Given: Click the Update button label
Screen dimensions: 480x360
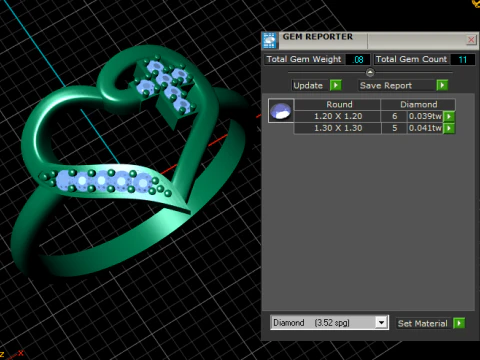Looking at the screenshot, I should pyautogui.click(x=308, y=86).
